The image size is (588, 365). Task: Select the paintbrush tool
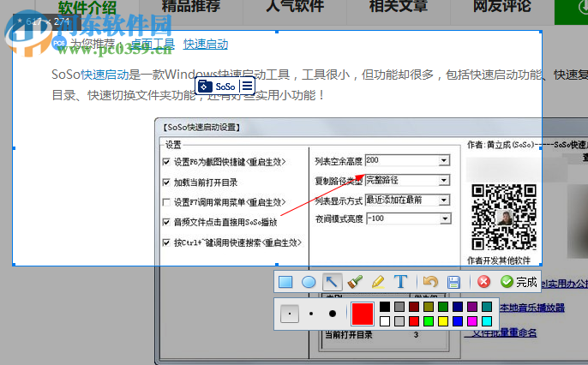pyautogui.click(x=355, y=282)
